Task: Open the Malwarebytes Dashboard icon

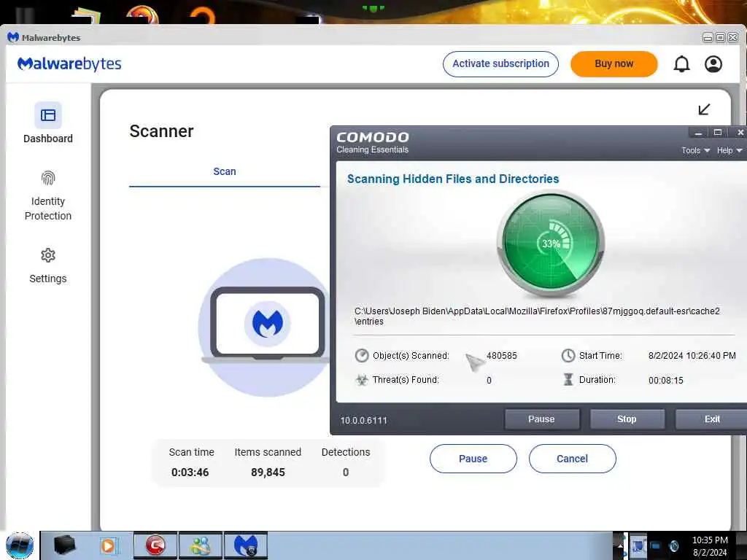Action: (x=47, y=114)
